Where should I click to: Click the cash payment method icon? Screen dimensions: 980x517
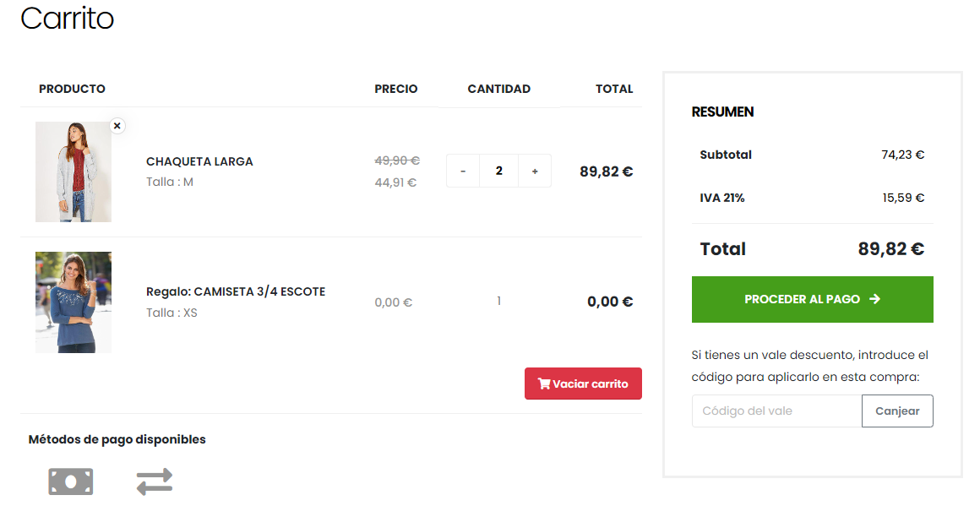71,482
